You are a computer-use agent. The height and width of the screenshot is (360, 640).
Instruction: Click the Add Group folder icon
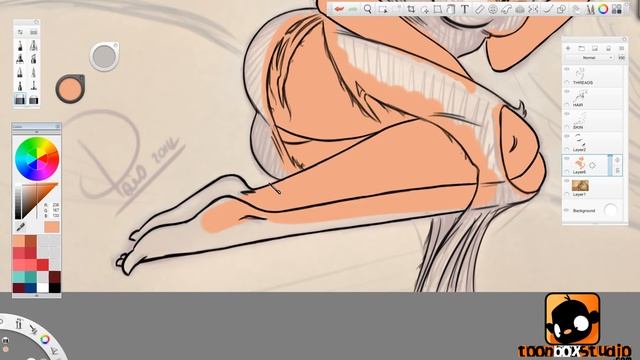(x=582, y=48)
